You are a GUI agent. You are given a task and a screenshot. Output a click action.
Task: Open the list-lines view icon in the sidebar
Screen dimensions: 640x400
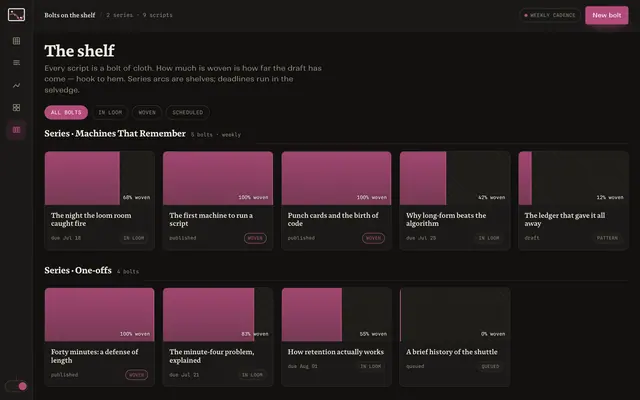[x=16, y=62]
